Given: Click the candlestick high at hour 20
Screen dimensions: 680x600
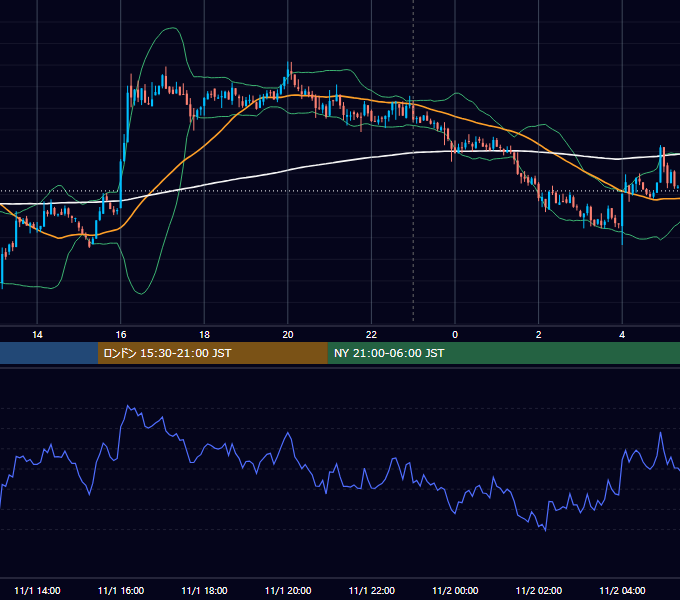Looking at the screenshot, I should click(x=289, y=63).
